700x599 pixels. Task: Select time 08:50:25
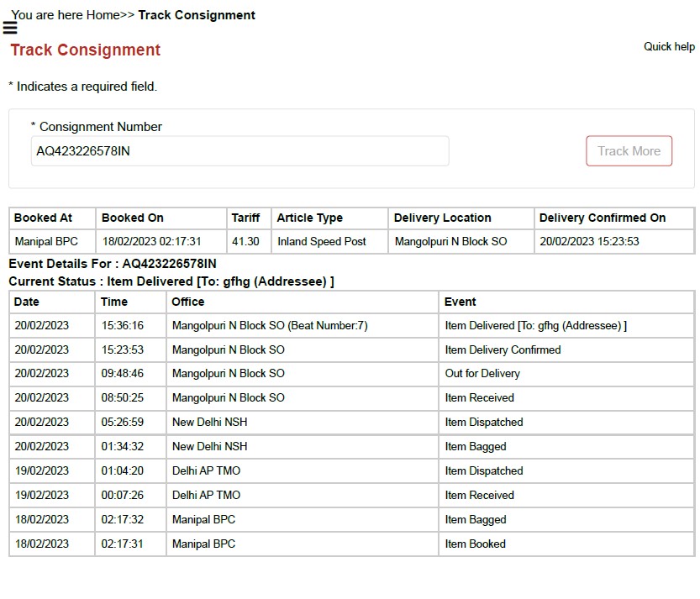coord(123,397)
